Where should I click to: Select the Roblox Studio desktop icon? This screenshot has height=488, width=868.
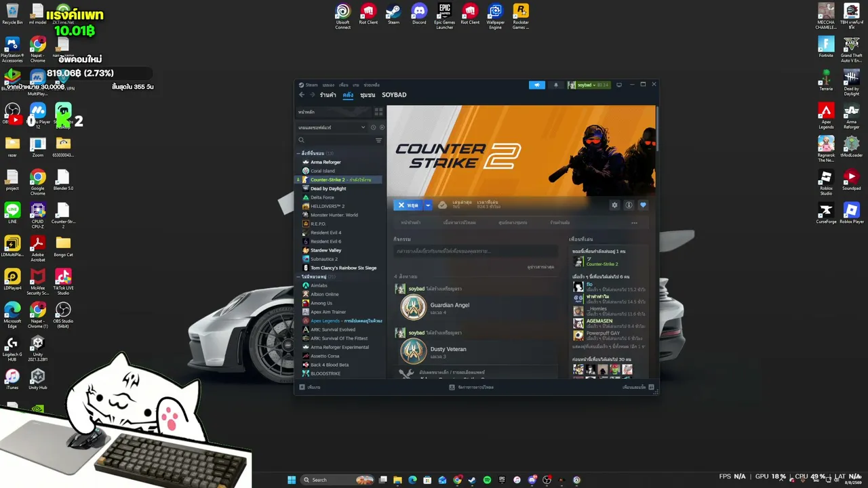pyautogui.click(x=826, y=182)
